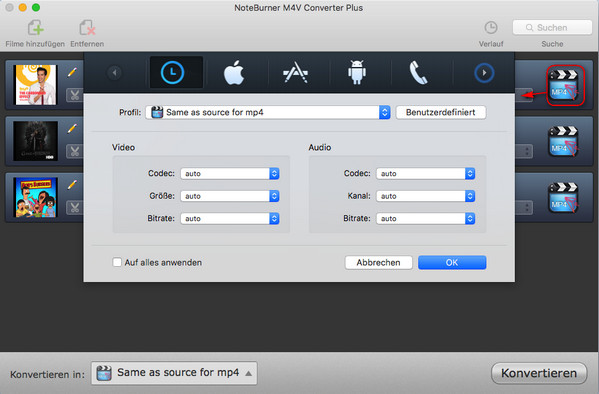
Task: Open the Video Codec dropdown
Action: [x=230, y=173]
